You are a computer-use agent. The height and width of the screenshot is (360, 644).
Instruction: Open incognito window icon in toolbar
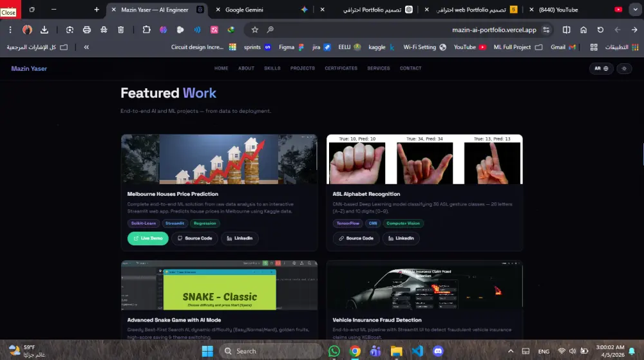[x=104, y=30]
